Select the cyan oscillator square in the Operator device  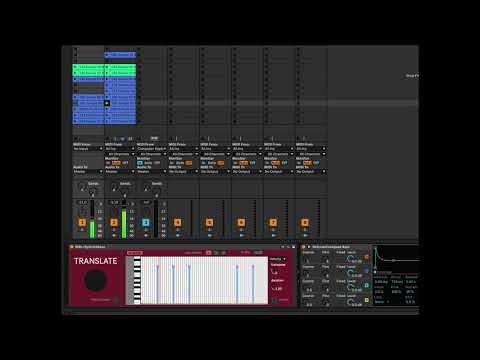pyautogui.click(x=367, y=286)
